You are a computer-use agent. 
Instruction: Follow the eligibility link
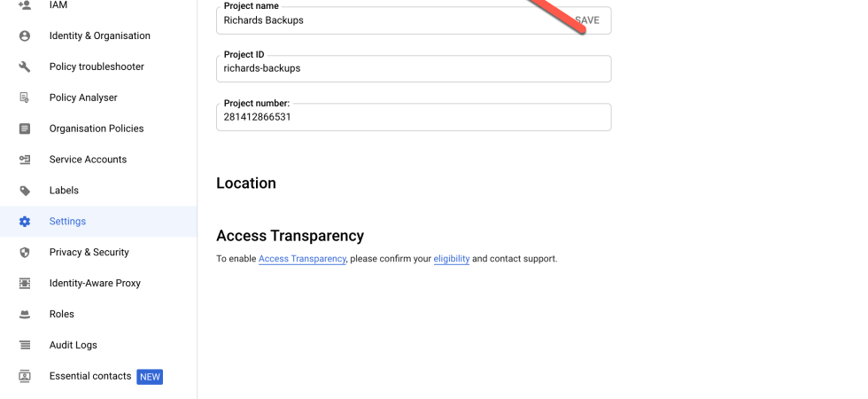pos(451,259)
